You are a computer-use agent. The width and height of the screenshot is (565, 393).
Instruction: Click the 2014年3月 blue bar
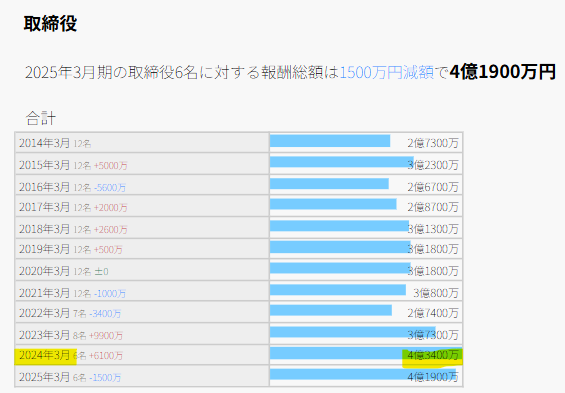330,141
